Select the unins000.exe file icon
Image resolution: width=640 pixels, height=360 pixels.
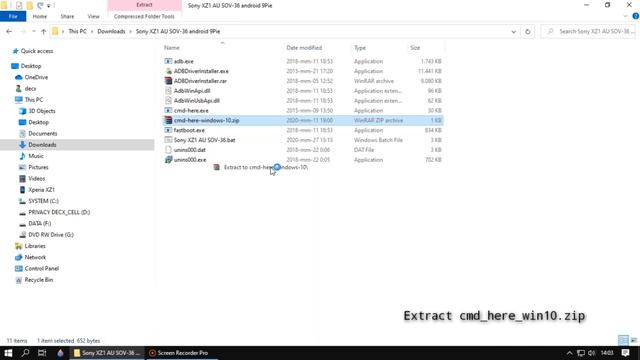click(168, 160)
